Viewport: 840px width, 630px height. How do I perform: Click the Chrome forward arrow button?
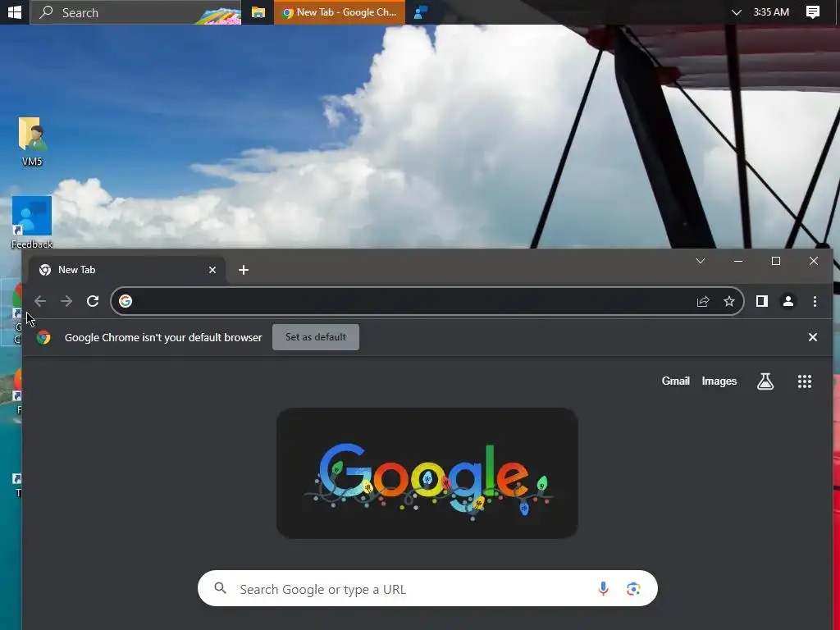[x=66, y=301]
